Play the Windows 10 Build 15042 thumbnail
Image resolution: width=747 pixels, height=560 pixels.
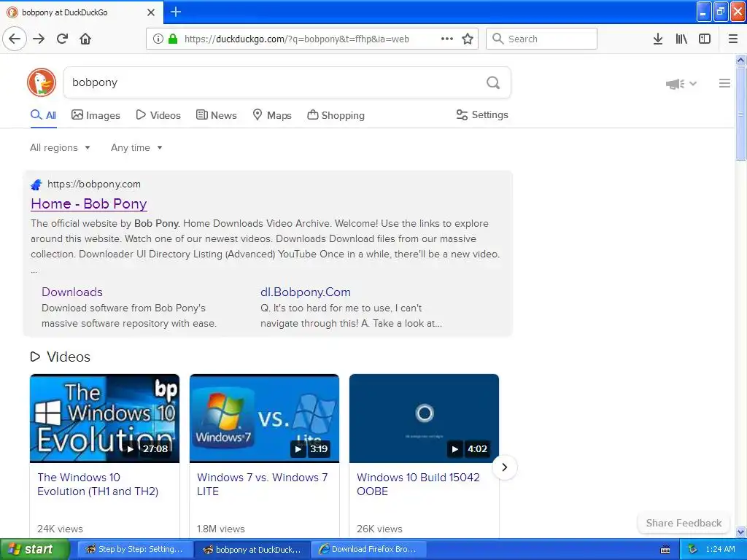click(424, 418)
